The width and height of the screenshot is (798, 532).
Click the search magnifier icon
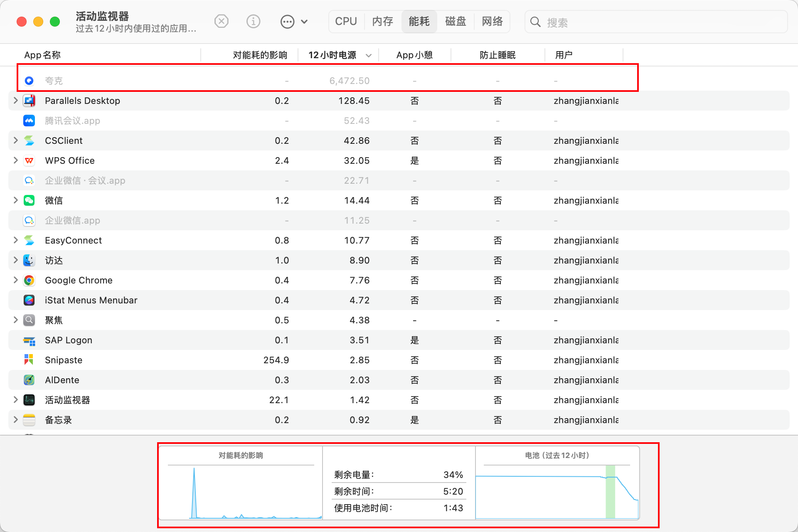(536, 22)
